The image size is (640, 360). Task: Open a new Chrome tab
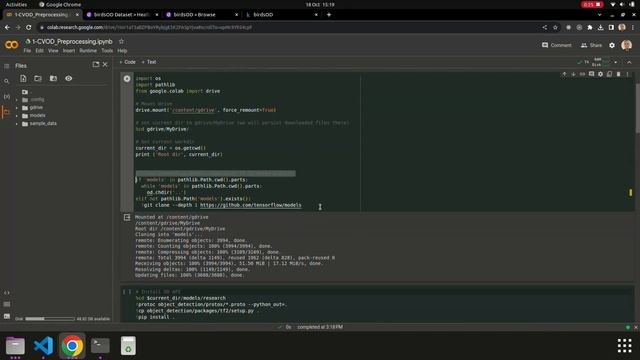329,15
